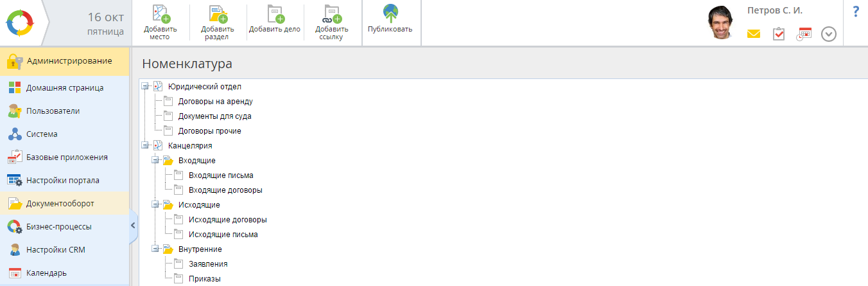Open messages via the yellow envelope icon
Viewport: 868px width, 286px height.
tap(754, 34)
